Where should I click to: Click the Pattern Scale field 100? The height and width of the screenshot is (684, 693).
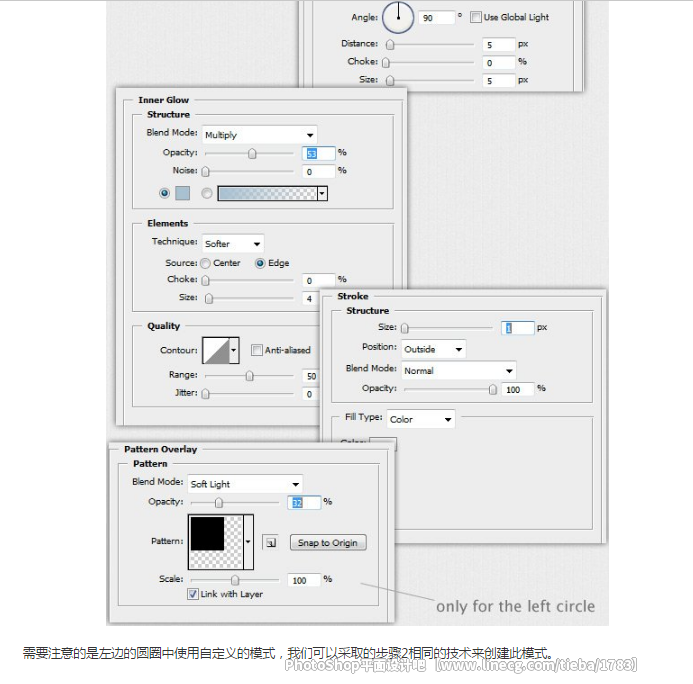(304, 580)
